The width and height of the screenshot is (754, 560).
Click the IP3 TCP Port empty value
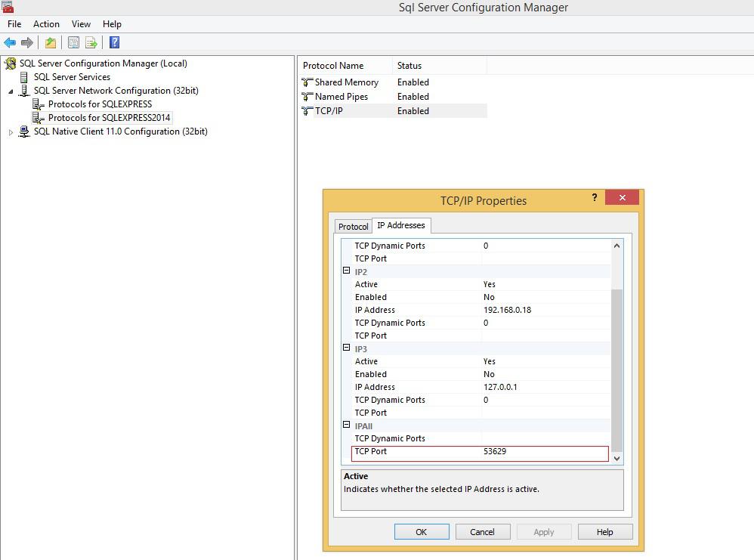tap(546, 413)
